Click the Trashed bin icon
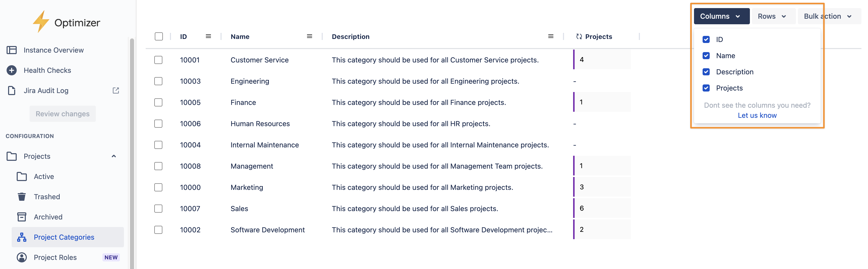The height and width of the screenshot is (269, 868). (x=21, y=197)
